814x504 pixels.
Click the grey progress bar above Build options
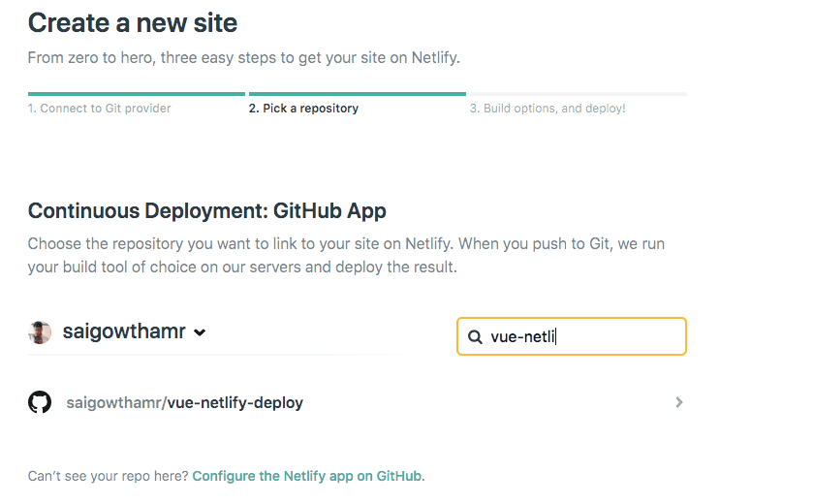(579, 94)
